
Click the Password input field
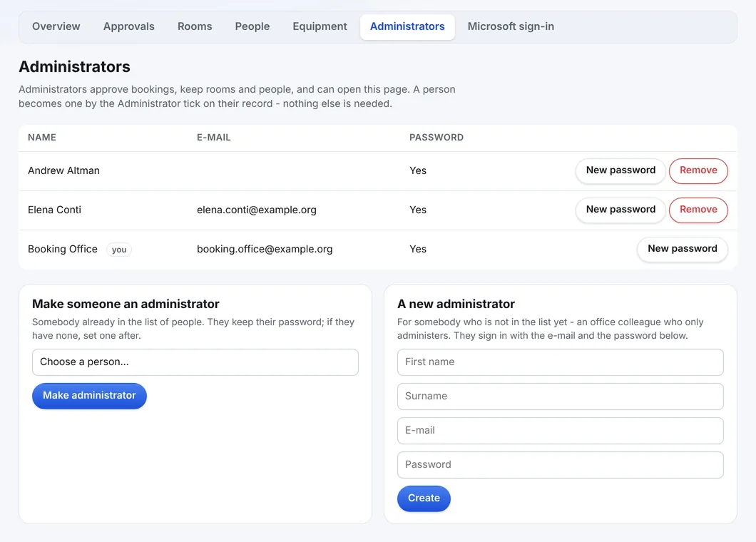click(561, 465)
